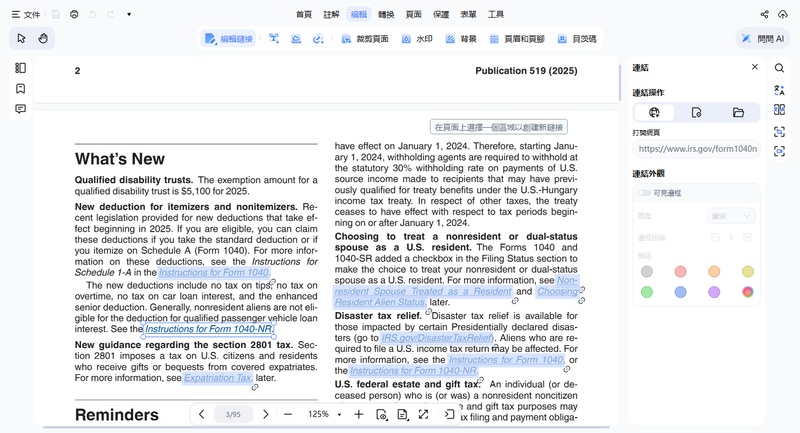Click the 背景 background tool
The height and width of the screenshot is (433, 800).
click(461, 39)
